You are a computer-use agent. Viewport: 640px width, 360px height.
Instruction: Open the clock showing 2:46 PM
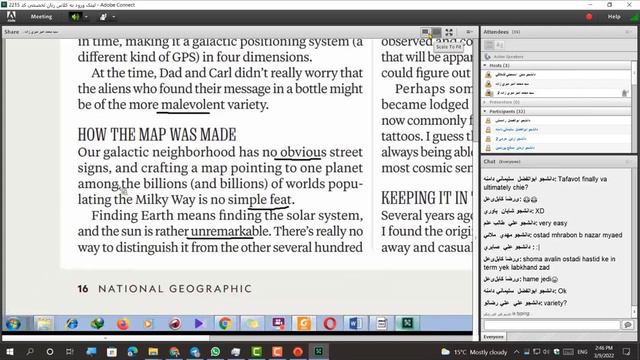pyautogui.click(x=604, y=351)
